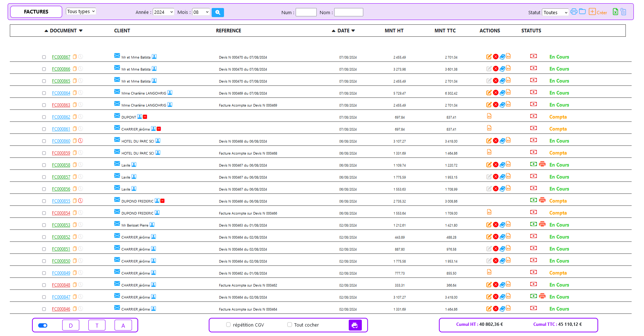Click the purple print button at bottom
This screenshot has height=336, width=644.
tap(355, 325)
